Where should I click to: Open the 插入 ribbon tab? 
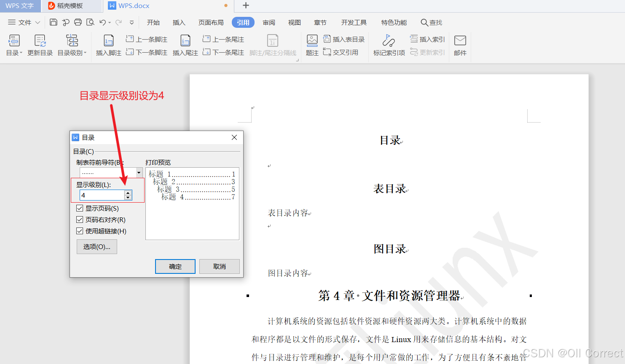[179, 22]
